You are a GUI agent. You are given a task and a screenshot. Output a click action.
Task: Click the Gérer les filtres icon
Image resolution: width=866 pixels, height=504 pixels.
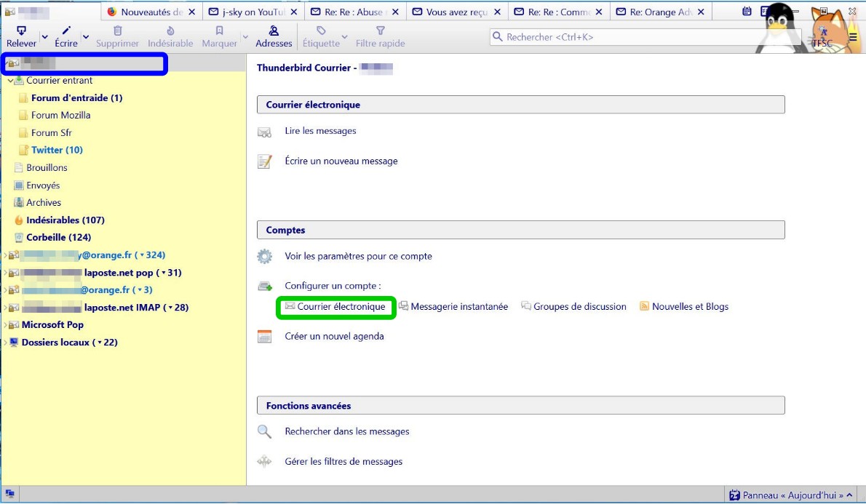265,462
